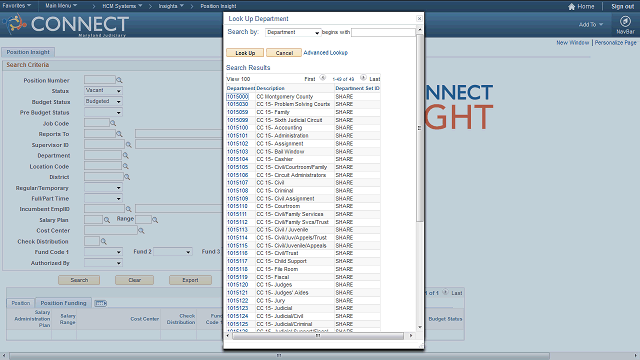This screenshot has width=640, height=360.
Task: Click the dialog vertical scrollbar thumb
Action: 419,128
